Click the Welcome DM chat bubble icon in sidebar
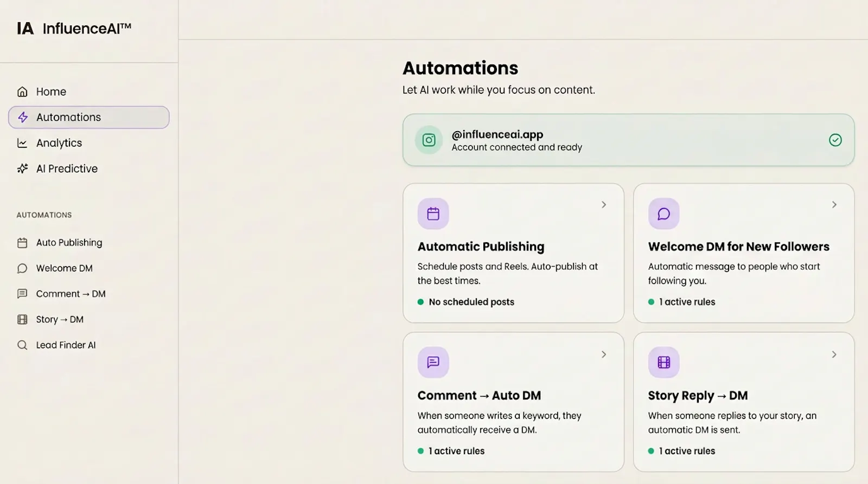Image resolution: width=868 pixels, height=484 pixels. tap(22, 268)
